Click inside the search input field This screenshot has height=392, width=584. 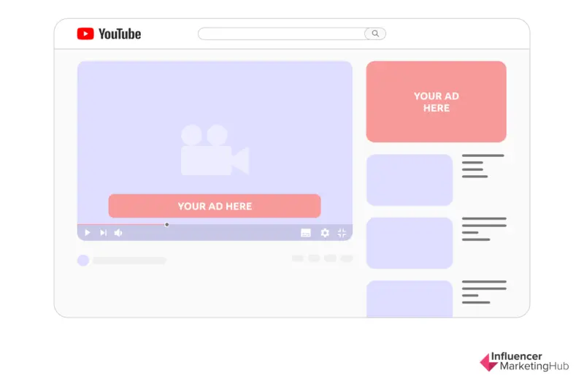(281, 34)
